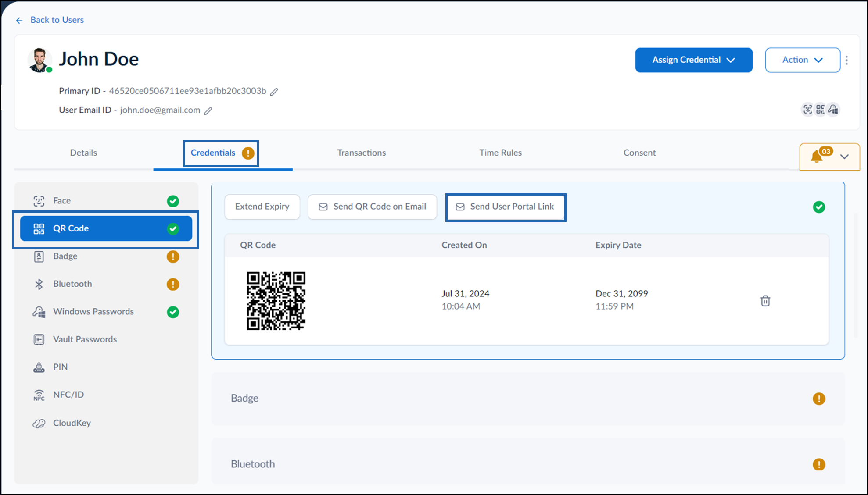Click the warning icon on Credentials tab

pyautogui.click(x=248, y=153)
